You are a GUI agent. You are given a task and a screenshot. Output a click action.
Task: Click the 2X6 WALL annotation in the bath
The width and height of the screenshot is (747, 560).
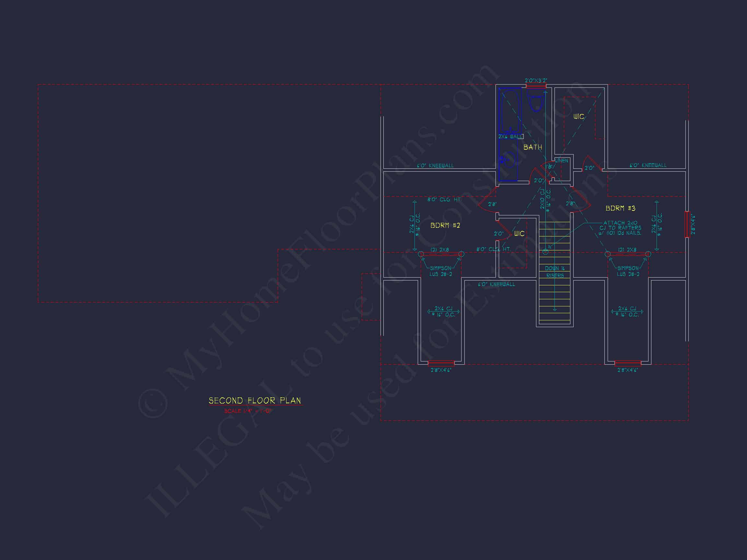pyautogui.click(x=510, y=136)
